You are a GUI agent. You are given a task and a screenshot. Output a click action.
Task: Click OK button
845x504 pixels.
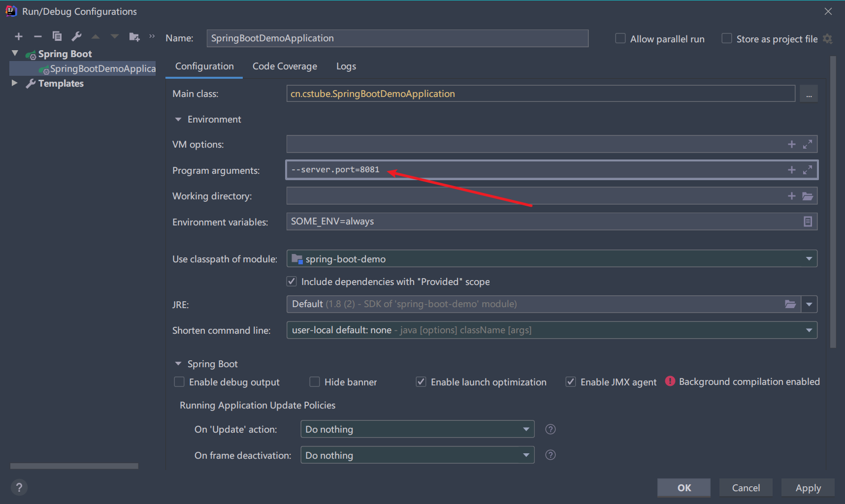coord(684,488)
